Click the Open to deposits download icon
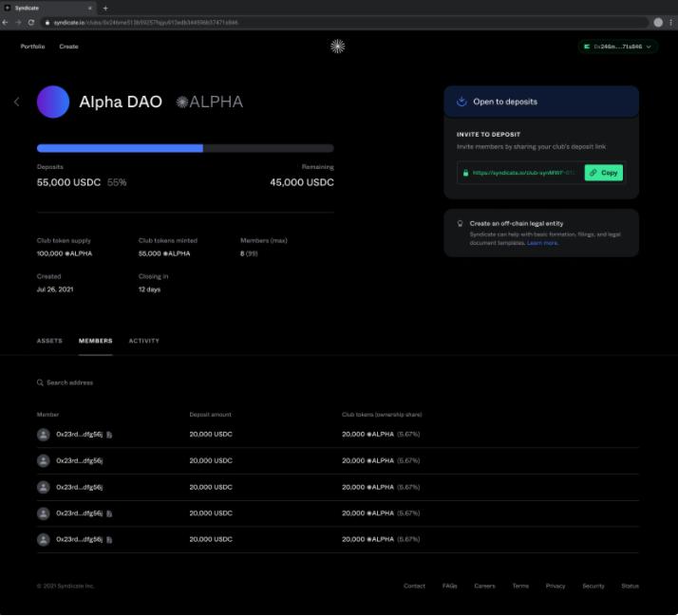 (461, 102)
